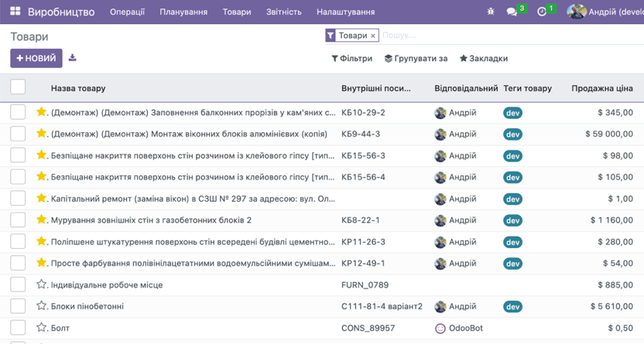Mark Болт as favorite with star

[x=42, y=328]
